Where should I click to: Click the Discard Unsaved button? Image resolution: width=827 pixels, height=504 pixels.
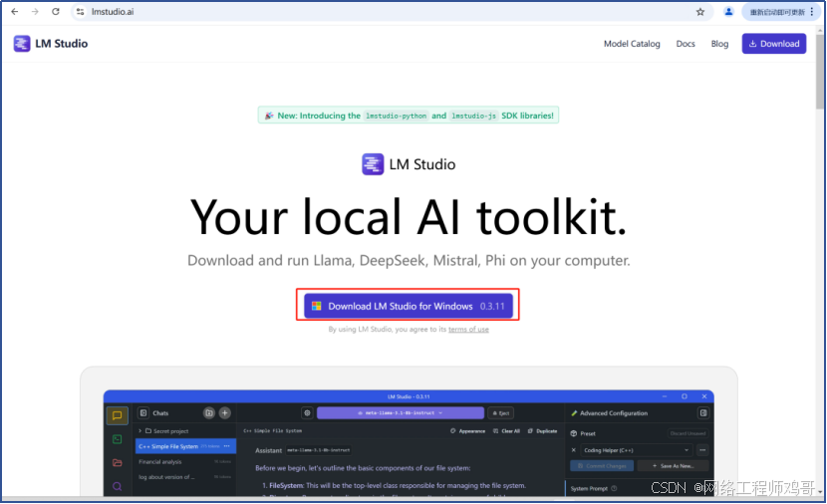click(688, 433)
